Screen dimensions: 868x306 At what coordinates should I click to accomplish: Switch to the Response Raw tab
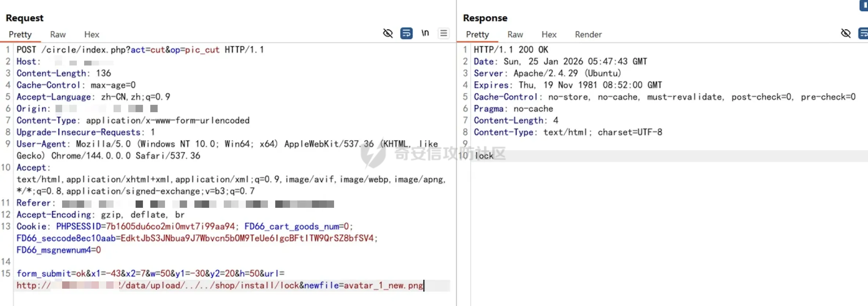click(x=515, y=35)
